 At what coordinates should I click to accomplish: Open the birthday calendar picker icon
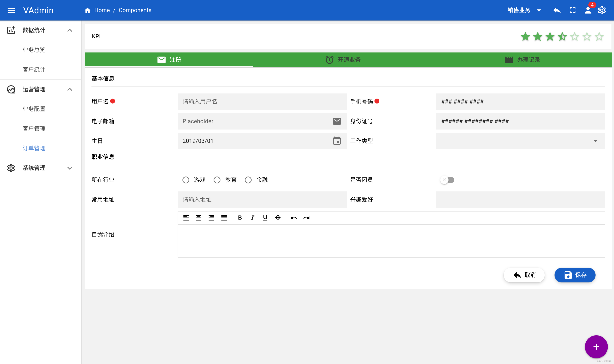(x=337, y=141)
